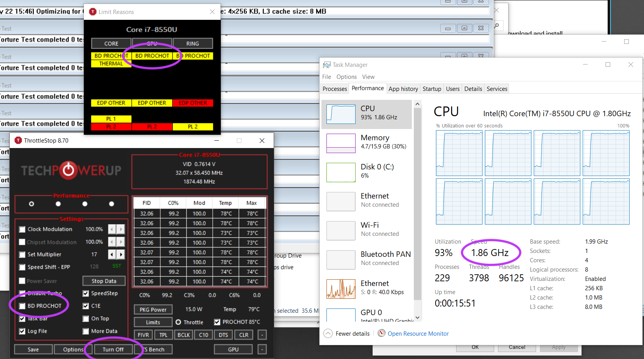Toggle the C1E checkbox

click(x=86, y=306)
